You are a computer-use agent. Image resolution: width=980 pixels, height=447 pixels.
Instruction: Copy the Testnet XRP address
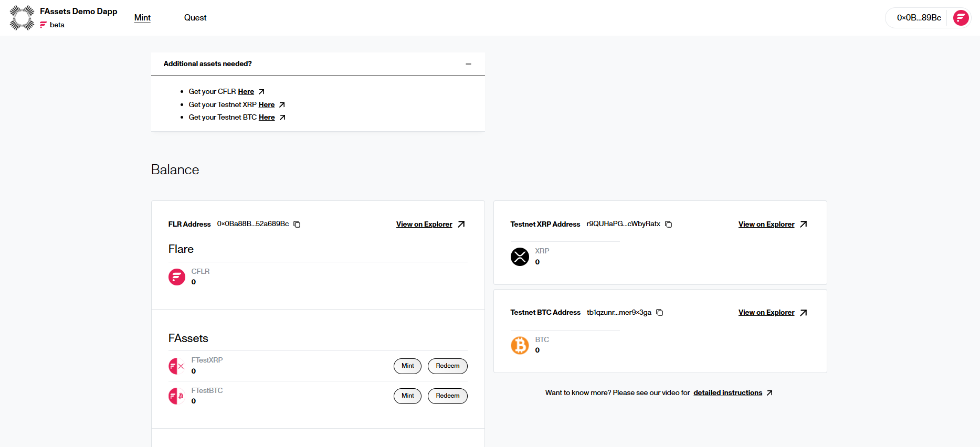[x=669, y=225]
